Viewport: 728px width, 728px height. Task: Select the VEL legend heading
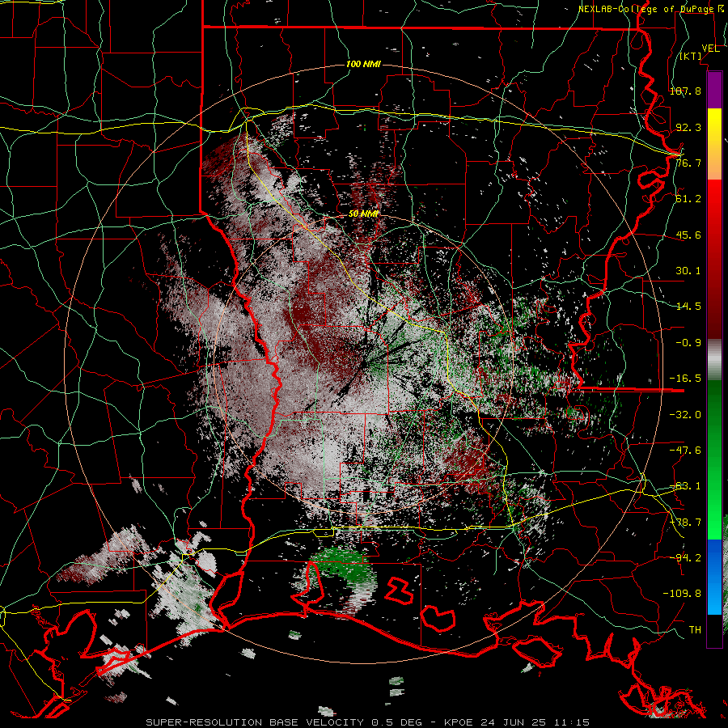tap(710, 49)
